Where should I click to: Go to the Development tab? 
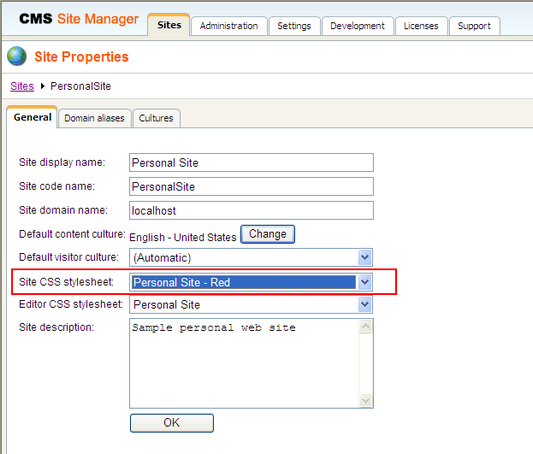pos(357,26)
